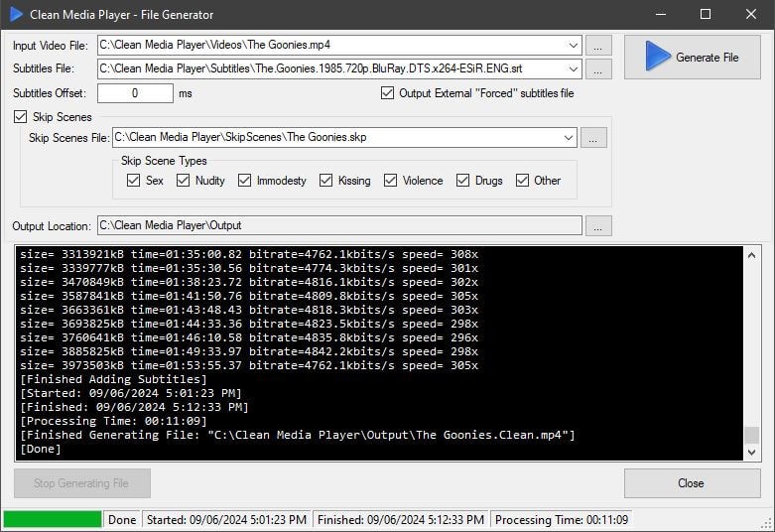Click the Subtitles Offset input field
The width and height of the screenshot is (775, 532).
click(x=135, y=93)
